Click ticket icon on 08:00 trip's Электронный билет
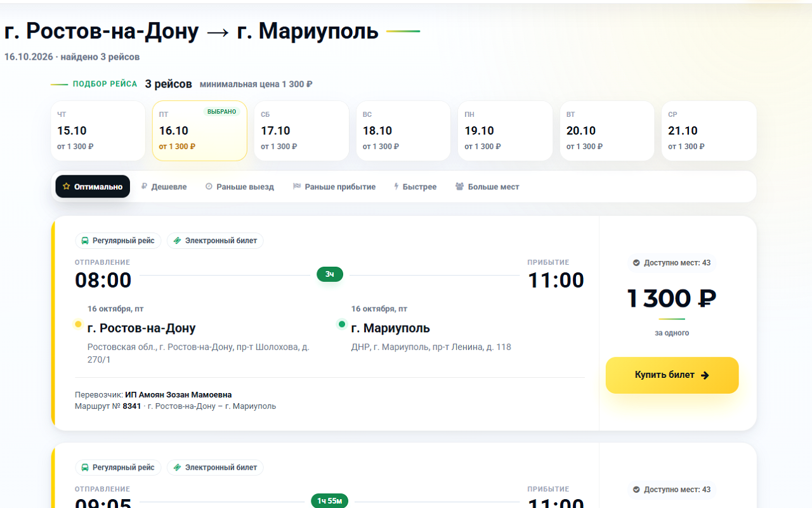Viewport: 812px width, 508px height. pos(177,241)
